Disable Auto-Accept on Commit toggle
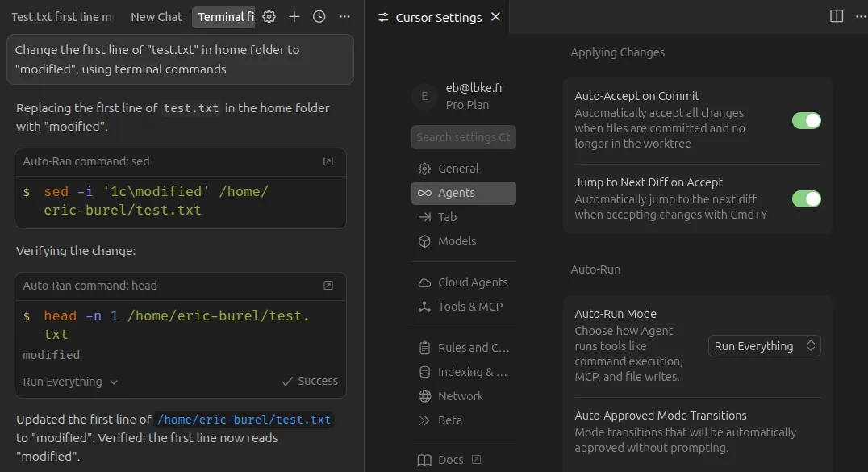This screenshot has height=472, width=868. pos(806,120)
